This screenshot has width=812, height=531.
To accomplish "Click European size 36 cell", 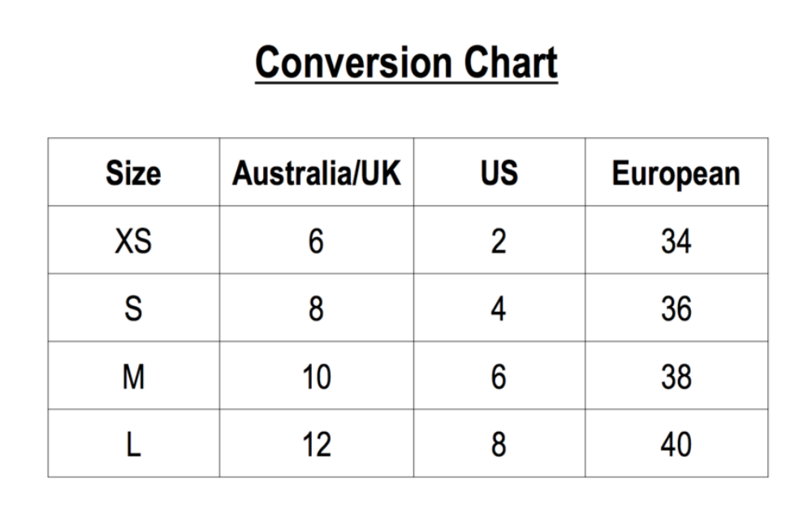I will click(676, 309).
